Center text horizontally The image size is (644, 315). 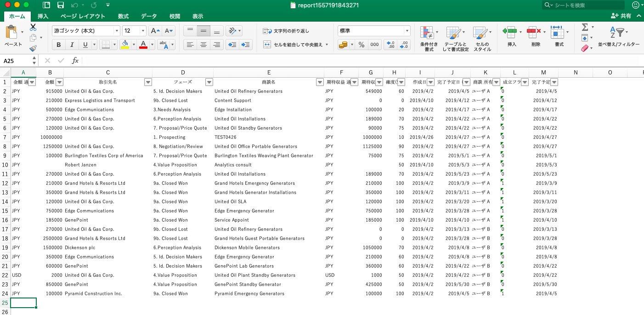click(203, 45)
